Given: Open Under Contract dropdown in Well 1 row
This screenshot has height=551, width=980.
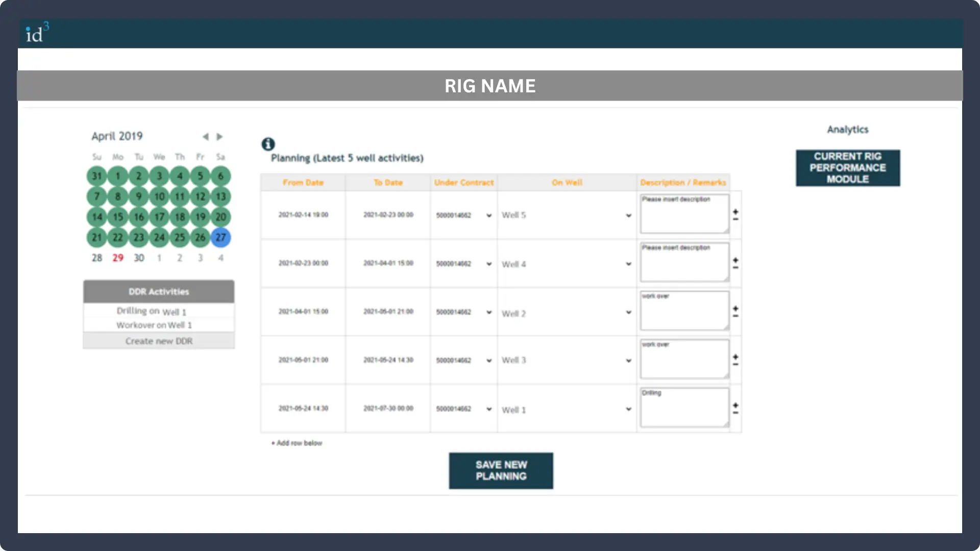Looking at the screenshot, I should click(x=463, y=409).
